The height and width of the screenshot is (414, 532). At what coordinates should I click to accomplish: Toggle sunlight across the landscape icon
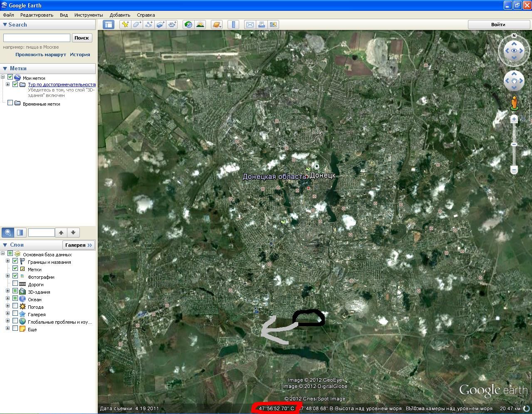pyautogui.click(x=200, y=25)
